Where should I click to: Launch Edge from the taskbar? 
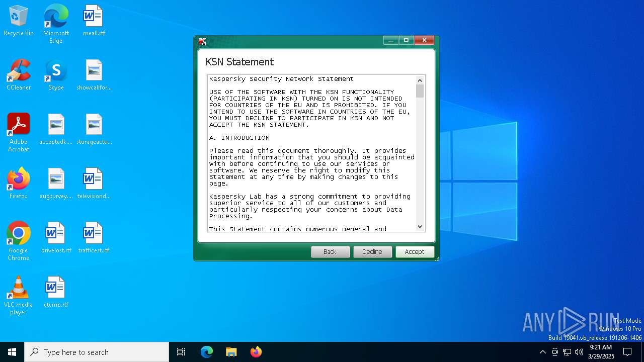click(207, 352)
